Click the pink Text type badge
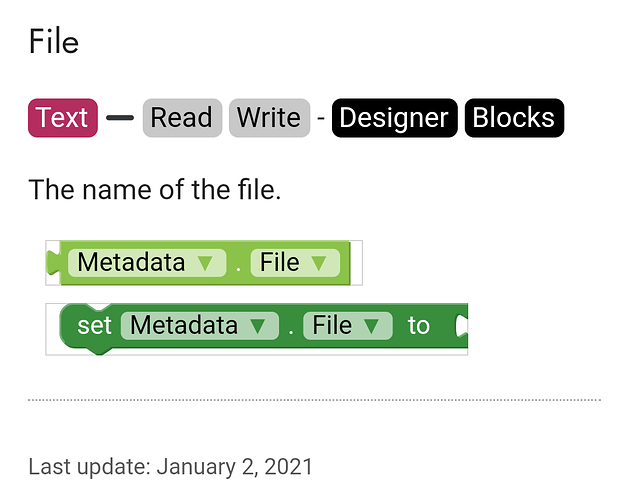 tap(63, 118)
